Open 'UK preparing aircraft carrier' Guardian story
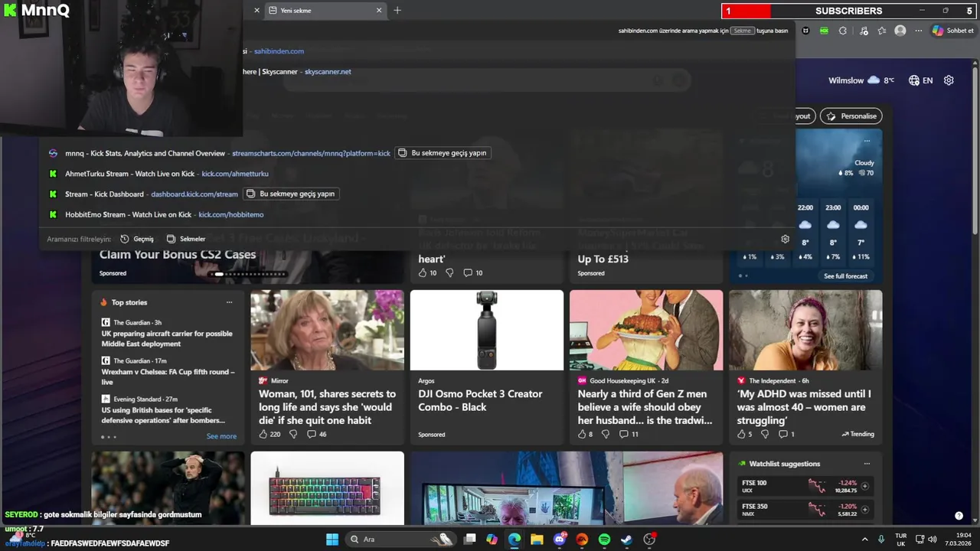The width and height of the screenshot is (980, 551). coord(167,339)
